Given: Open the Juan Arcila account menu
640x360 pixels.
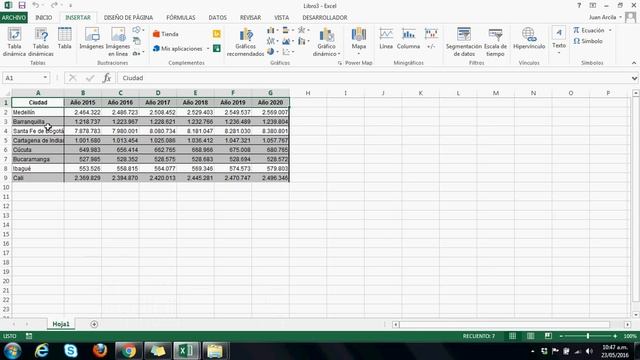Looking at the screenshot, I should click(605, 17).
